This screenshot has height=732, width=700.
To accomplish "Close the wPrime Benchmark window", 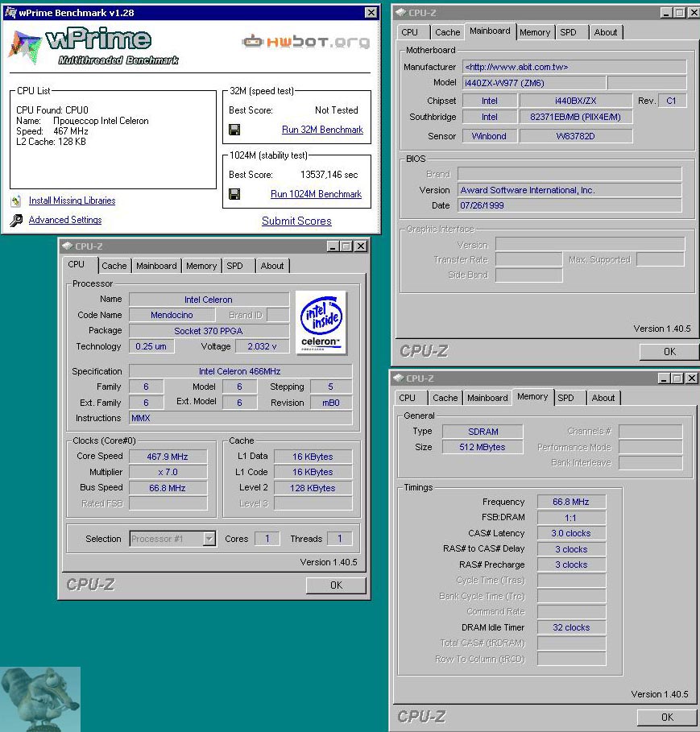I will coord(371,13).
